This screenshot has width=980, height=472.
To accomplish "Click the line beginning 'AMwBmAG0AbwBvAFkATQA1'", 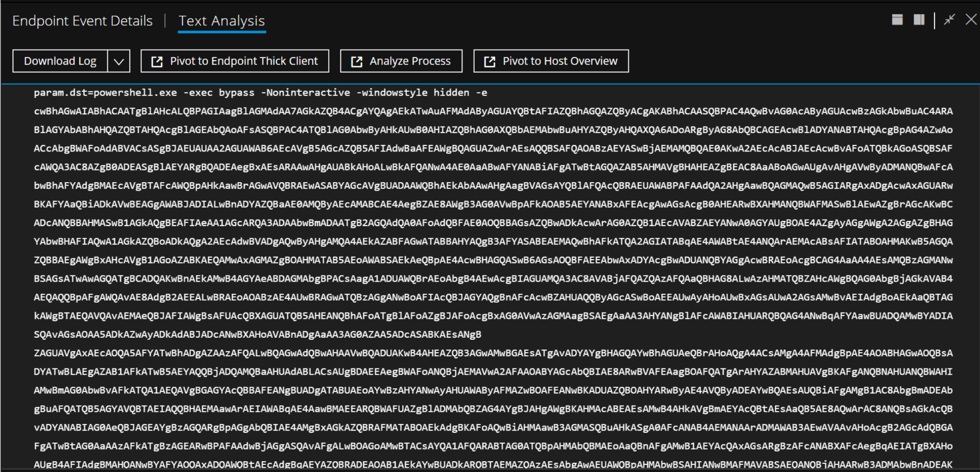I will point(493,391).
